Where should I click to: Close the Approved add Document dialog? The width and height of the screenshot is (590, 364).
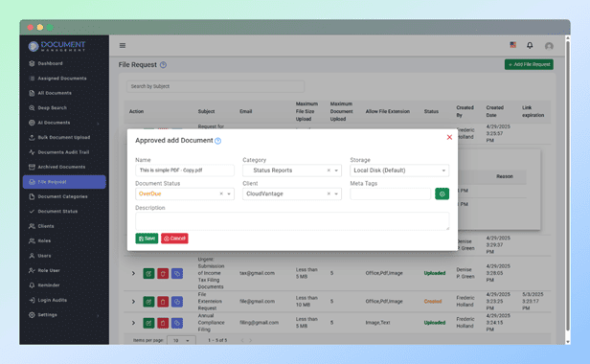tap(449, 137)
